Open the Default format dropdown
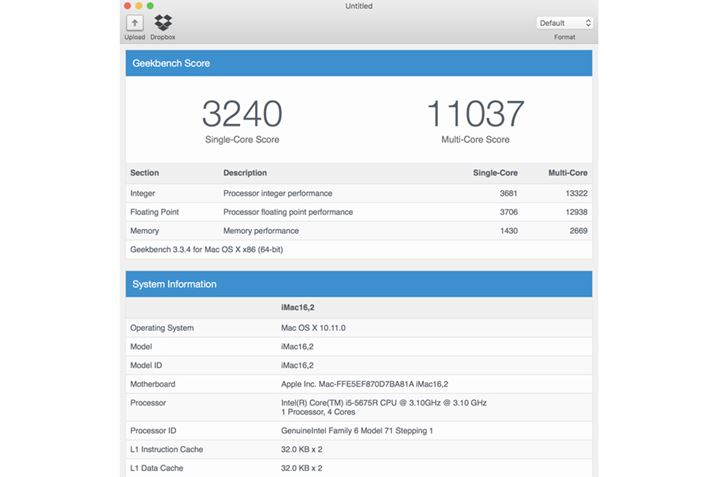This screenshot has height=477, width=715. pyautogui.click(x=565, y=22)
